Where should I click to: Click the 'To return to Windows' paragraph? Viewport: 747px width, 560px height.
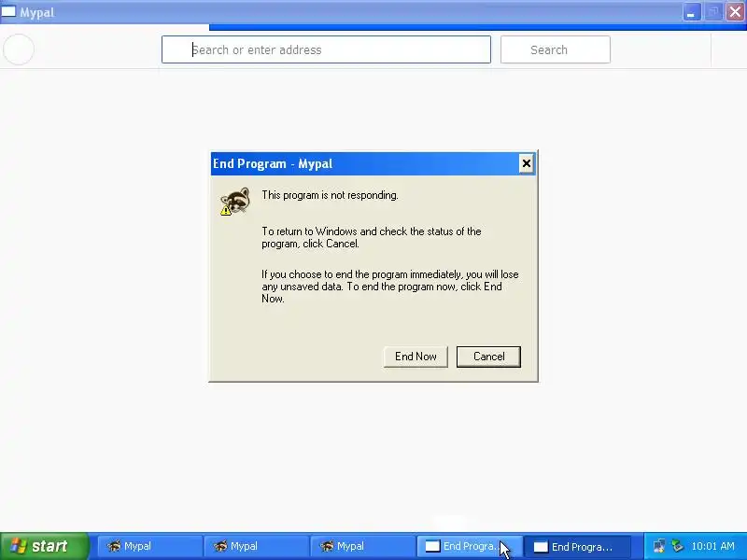point(372,238)
